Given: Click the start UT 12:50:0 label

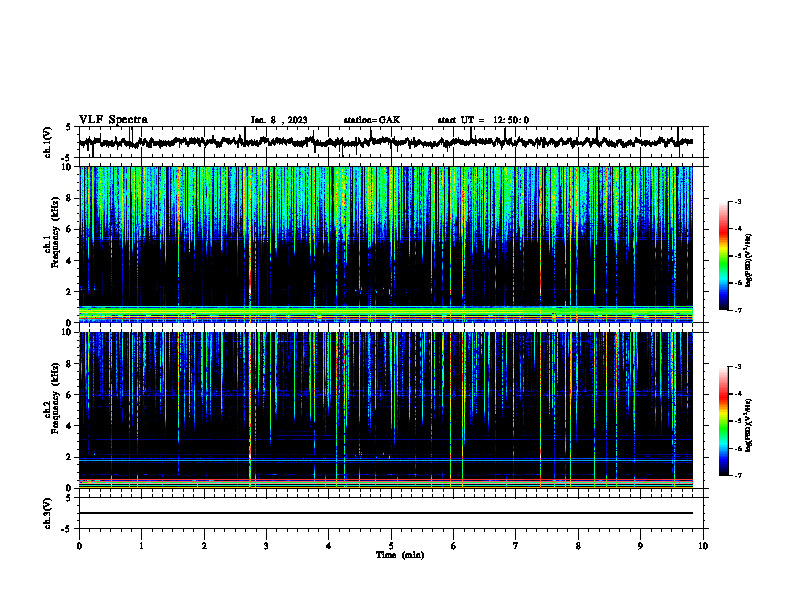Looking at the screenshot, I should coord(483,120).
